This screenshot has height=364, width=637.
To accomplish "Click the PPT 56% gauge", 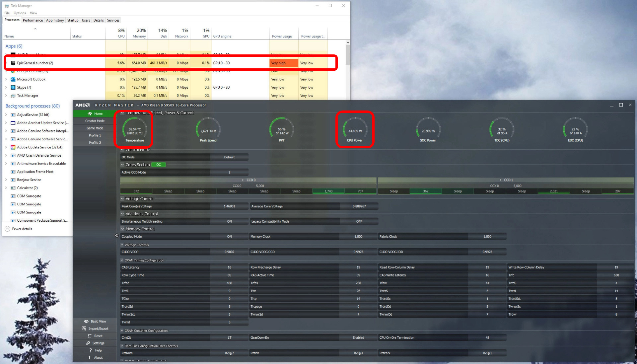I will click(x=282, y=129).
